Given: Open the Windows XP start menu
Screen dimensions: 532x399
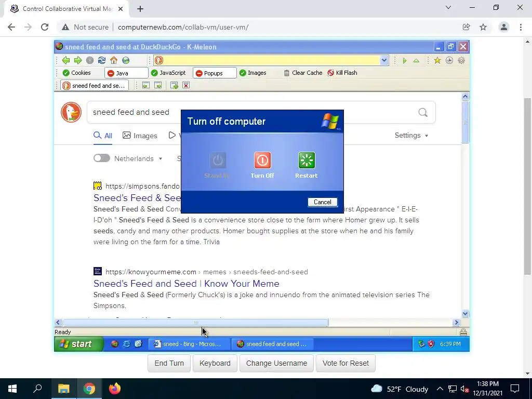Looking at the screenshot, I should click(79, 344).
